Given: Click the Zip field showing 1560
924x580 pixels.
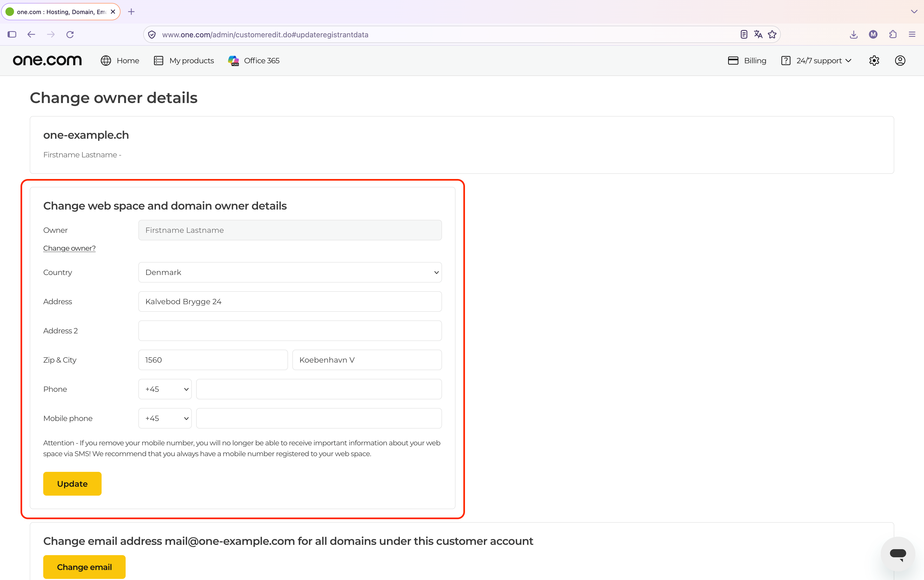Looking at the screenshot, I should pos(213,360).
